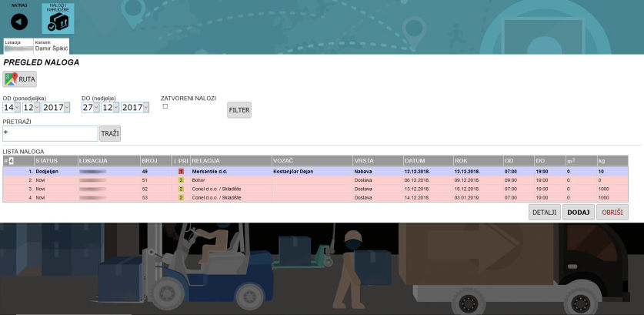Click the DODAJ button
This screenshot has height=315, width=644.
pyautogui.click(x=579, y=212)
